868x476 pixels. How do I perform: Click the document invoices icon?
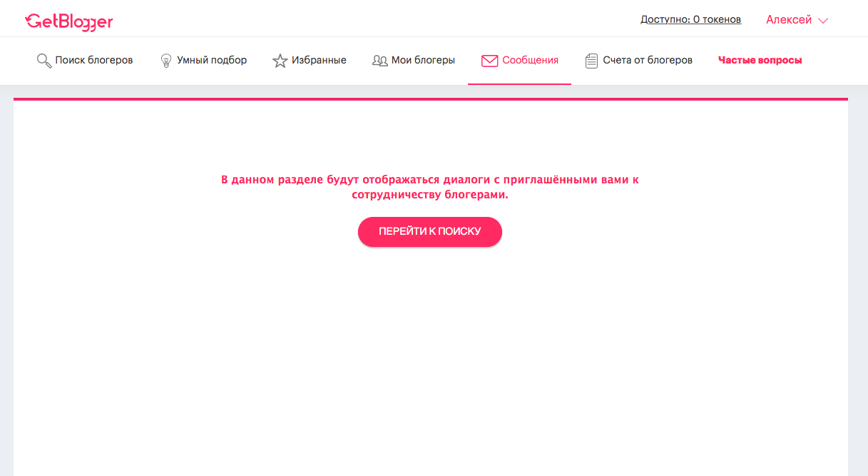click(591, 61)
